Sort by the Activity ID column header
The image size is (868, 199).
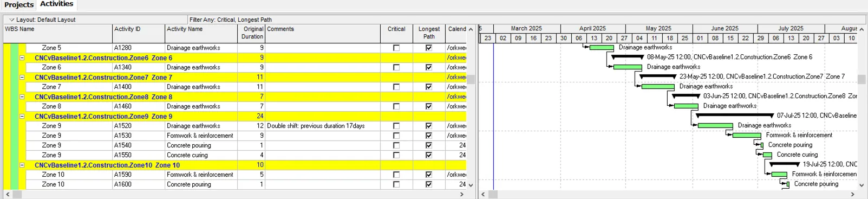(139, 33)
